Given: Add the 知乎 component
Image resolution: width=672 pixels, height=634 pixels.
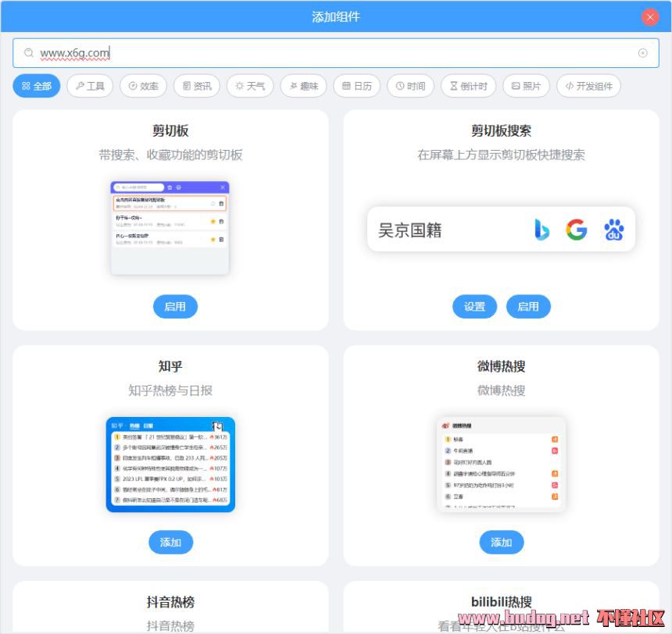Looking at the screenshot, I should (170, 543).
